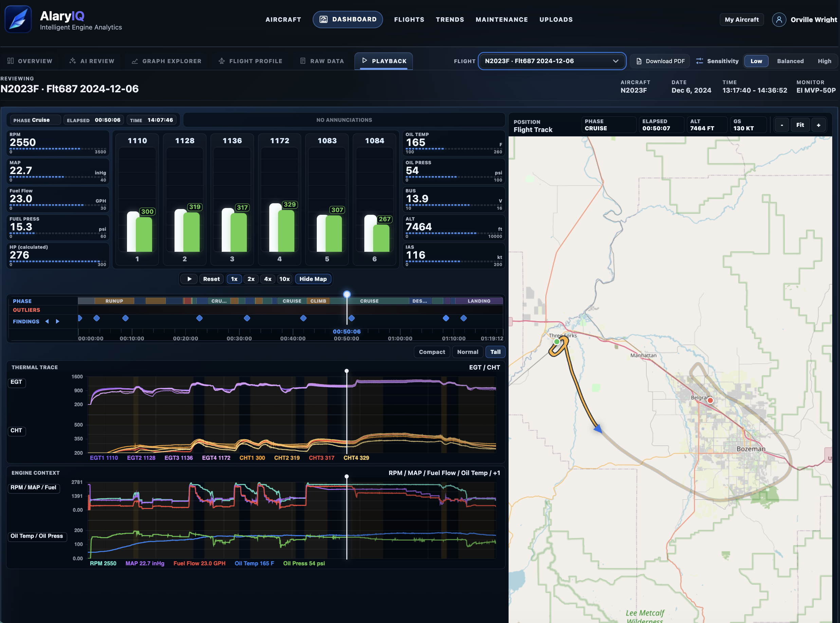The image size is (840, 623).
Task: Click the EGT4 1172 legend entry
Action: point(216,458)
